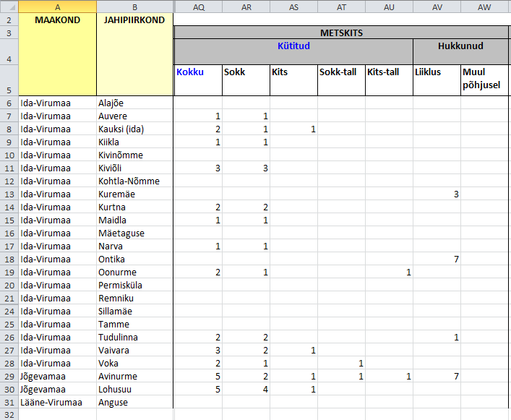The height and width of the screenshot is (420, 511).
Task: Select the Kits-tall value for Oonurme
Action: 389,273
